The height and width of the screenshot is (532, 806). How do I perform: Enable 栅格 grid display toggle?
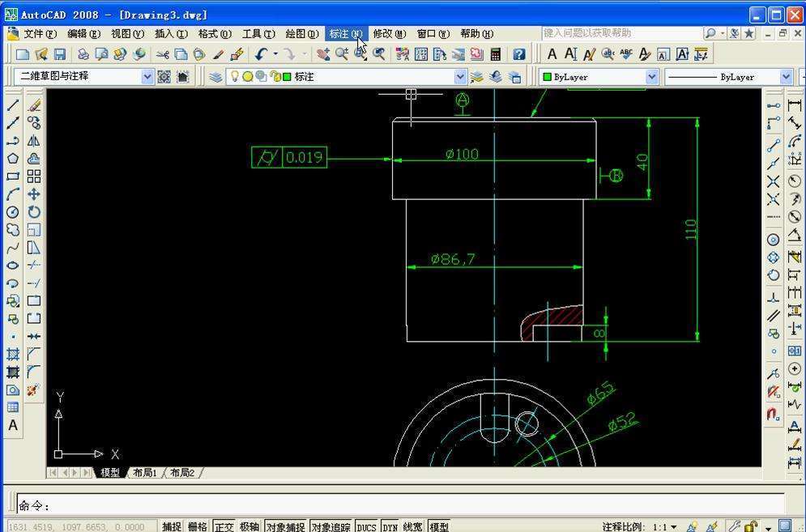click(x=197, y=526)
